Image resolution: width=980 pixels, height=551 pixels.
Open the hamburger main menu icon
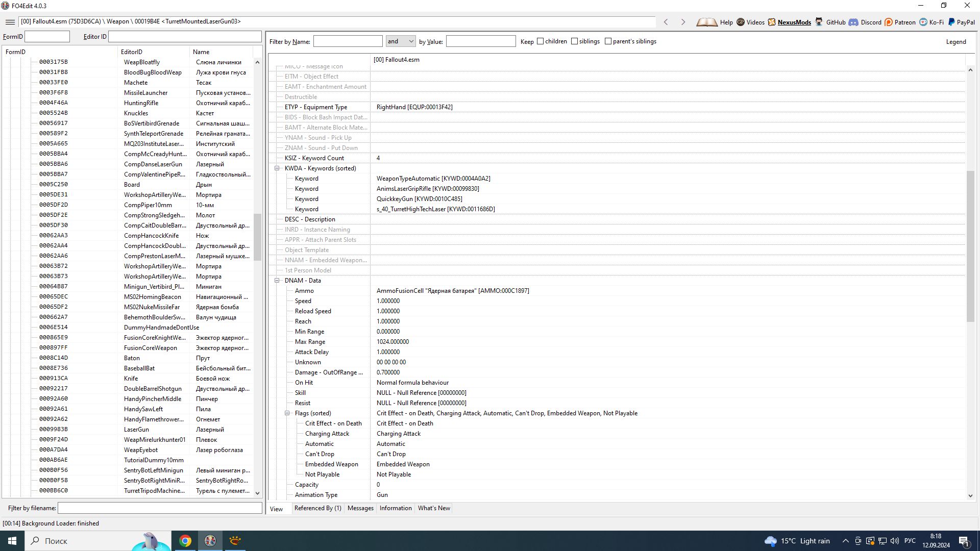[10, 22]
